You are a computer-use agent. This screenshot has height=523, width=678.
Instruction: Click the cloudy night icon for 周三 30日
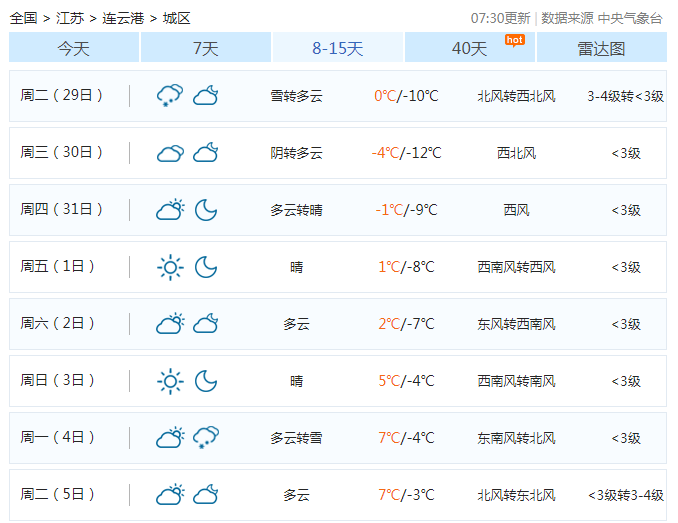[206, 153]
